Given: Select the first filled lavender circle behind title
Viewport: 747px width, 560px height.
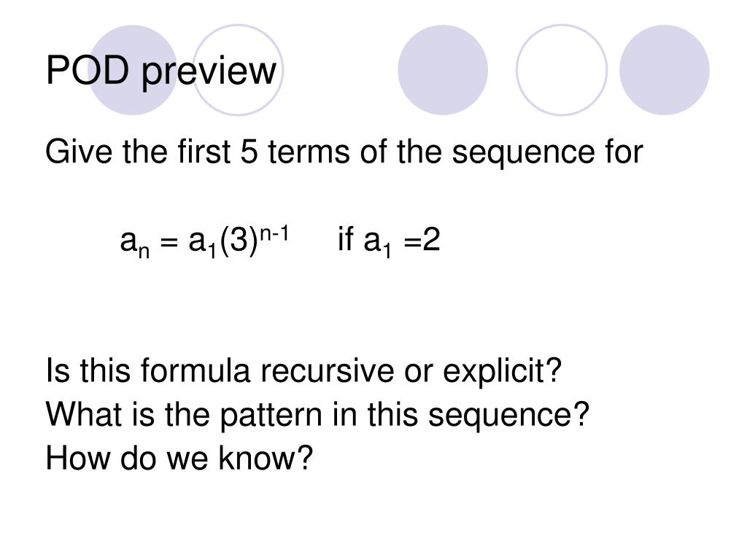Looking at the screenshot, I should pyautogui.click(x=133, y=70).
